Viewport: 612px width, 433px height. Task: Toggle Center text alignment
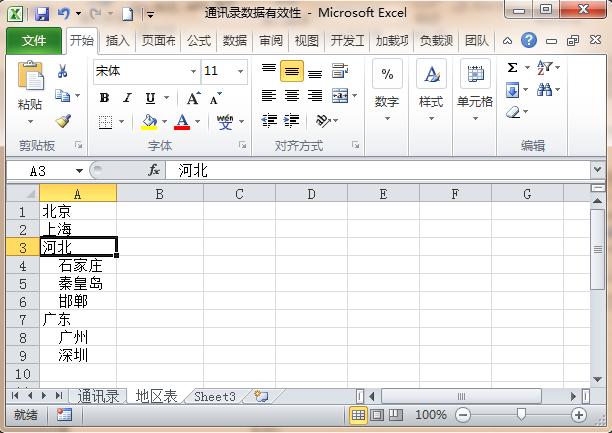click(x=292, y=96)
